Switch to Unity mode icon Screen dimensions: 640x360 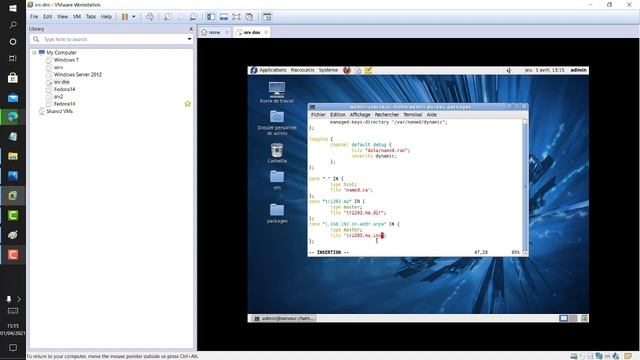tap(249, 17)
